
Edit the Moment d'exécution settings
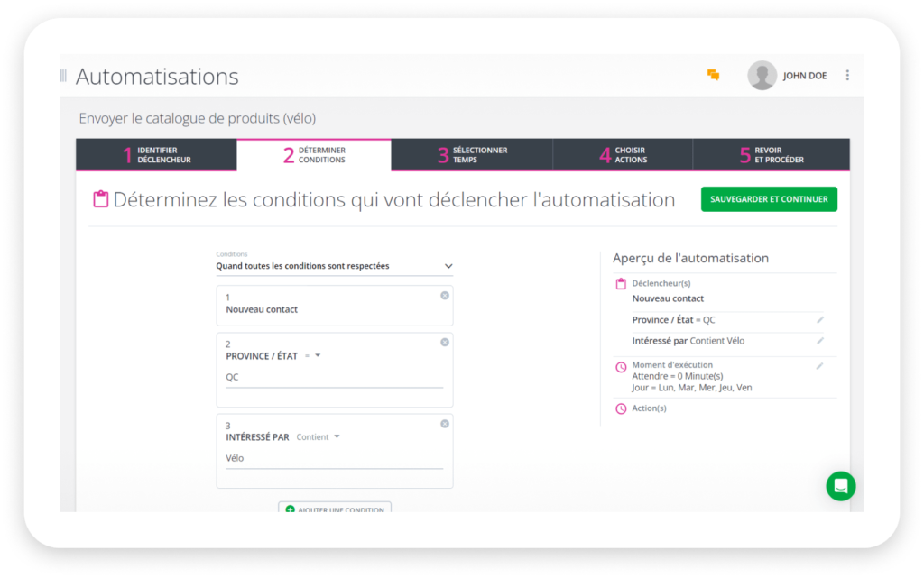[820, 365]
